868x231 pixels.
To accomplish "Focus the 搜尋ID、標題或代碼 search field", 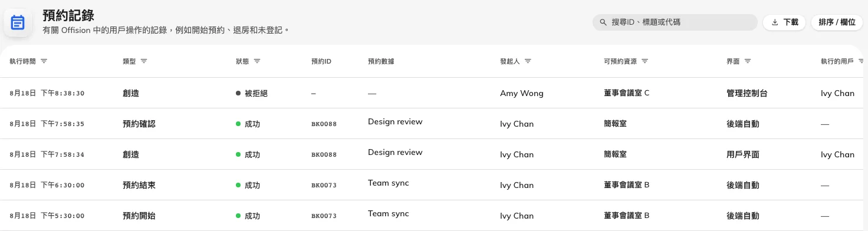I will point(675,22).
